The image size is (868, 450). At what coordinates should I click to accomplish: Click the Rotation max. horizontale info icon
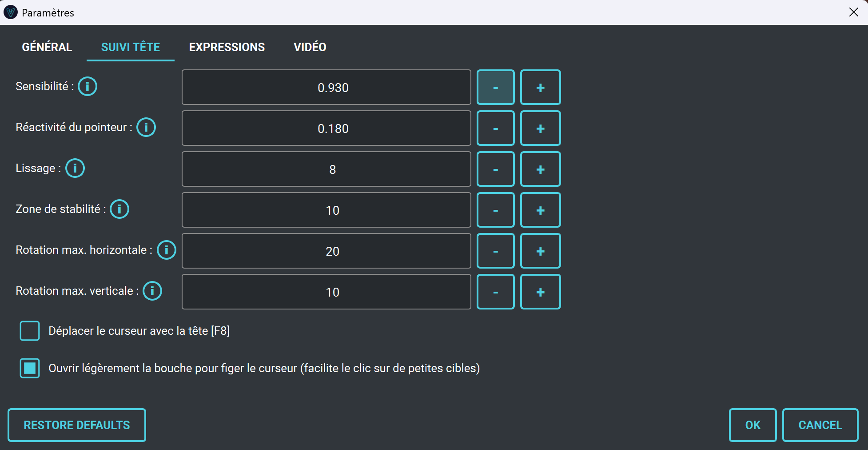[x=166, y=250]
